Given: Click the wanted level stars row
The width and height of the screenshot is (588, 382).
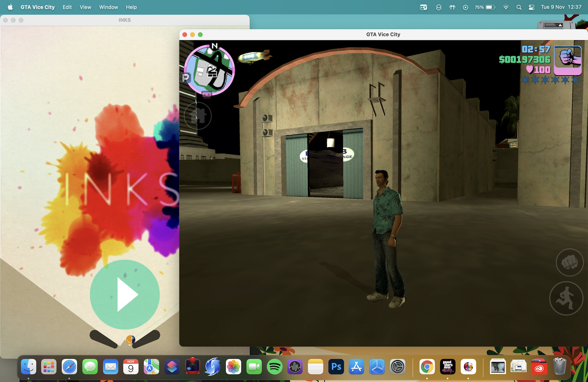Looking at the screenshot, I should pyautogui.click(x=550, y=80).
